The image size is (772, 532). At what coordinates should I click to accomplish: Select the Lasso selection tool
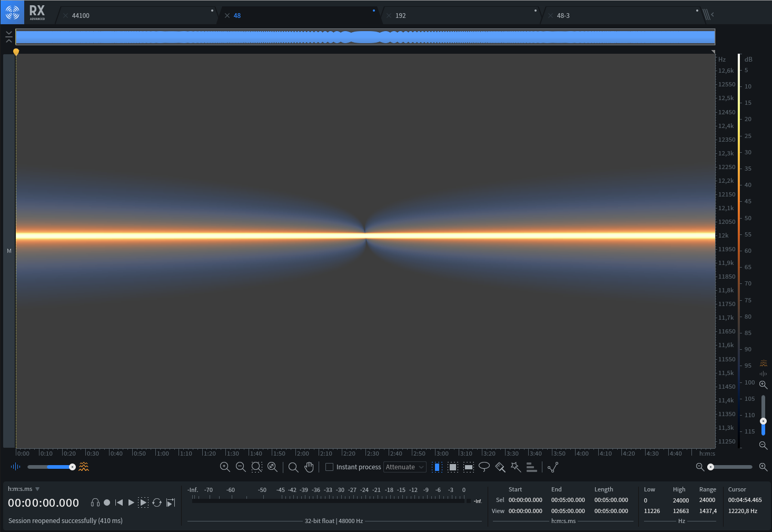click(484, 467)
